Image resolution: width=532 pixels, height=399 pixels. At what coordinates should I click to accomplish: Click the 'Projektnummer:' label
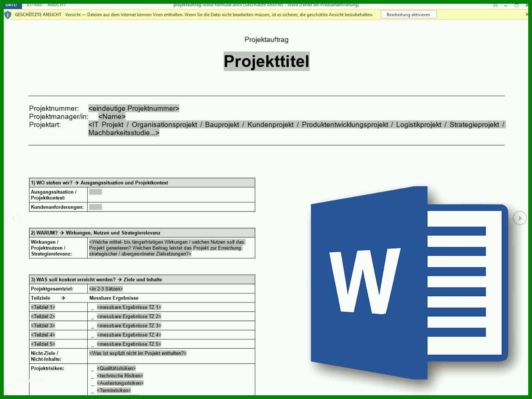54,108
